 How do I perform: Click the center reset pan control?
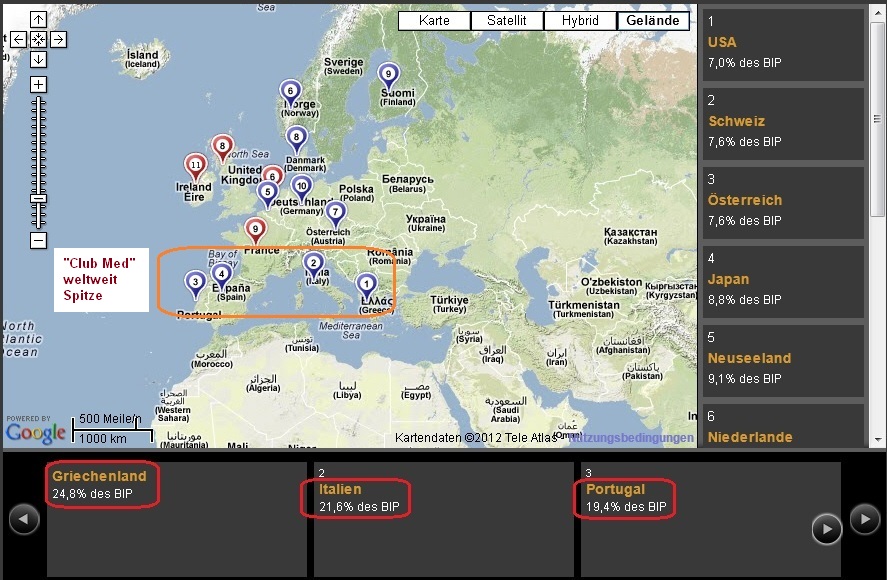coord(38,40)
